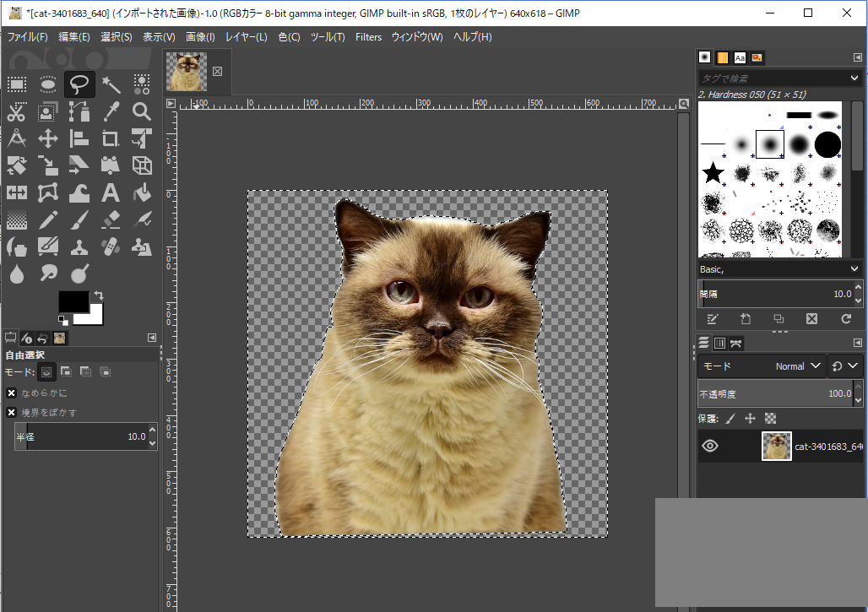Open the layer mode Normal dropdown

(799, 366)
